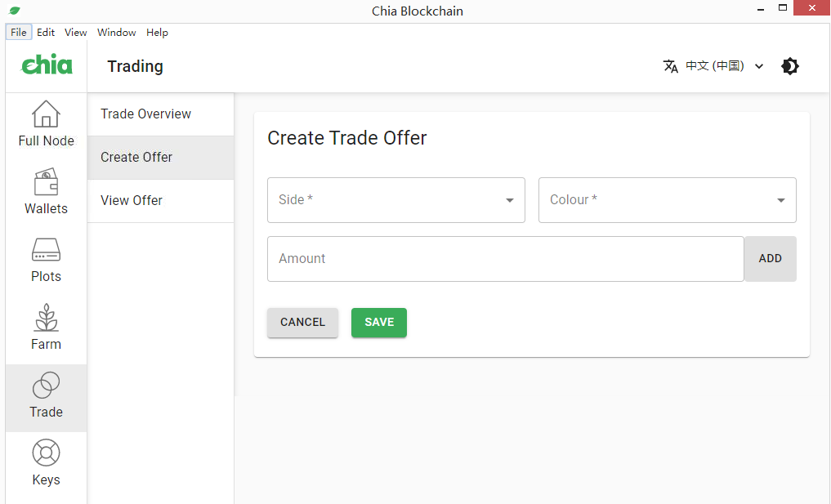This screenshot has width=831, height=504.
Task: Go to Wallets via wallet icon
Action: point(46,182)
